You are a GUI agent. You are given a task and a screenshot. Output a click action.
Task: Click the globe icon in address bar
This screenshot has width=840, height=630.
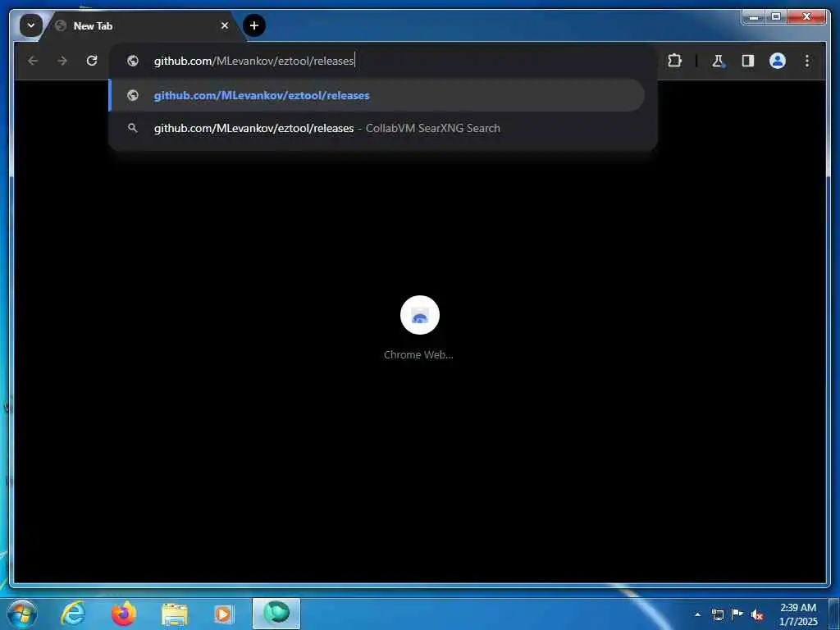point(133,61)
